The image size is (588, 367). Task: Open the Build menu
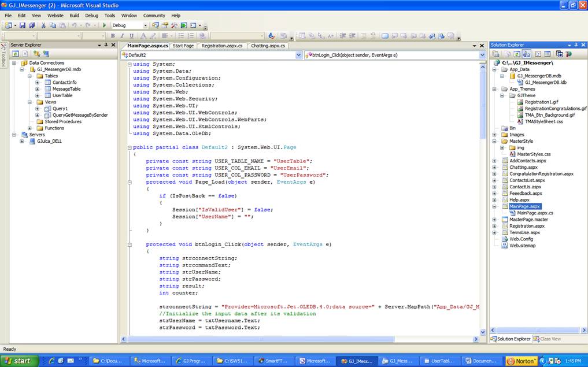pos(74,16)
